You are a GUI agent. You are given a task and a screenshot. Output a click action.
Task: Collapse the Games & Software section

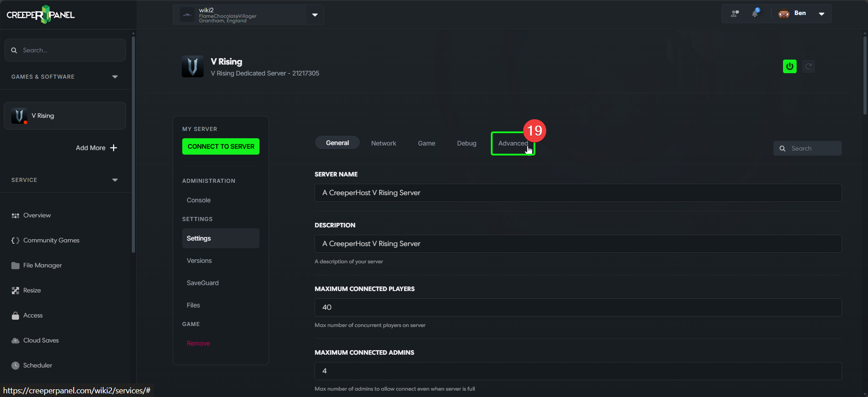click(115, 77)
